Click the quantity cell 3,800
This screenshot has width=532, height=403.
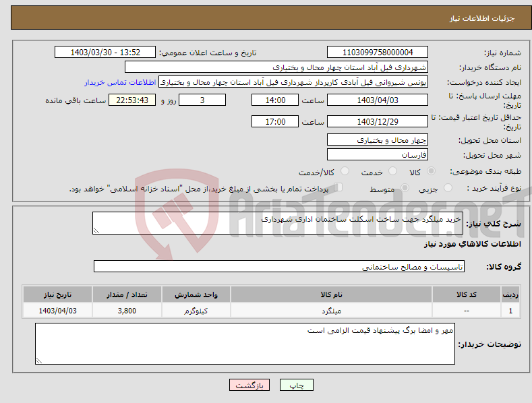tap(127, 311)
